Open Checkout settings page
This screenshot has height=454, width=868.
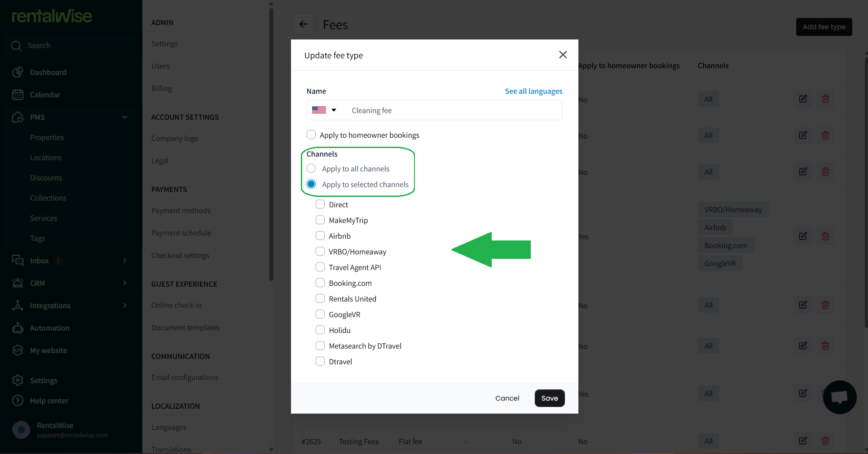181,255
